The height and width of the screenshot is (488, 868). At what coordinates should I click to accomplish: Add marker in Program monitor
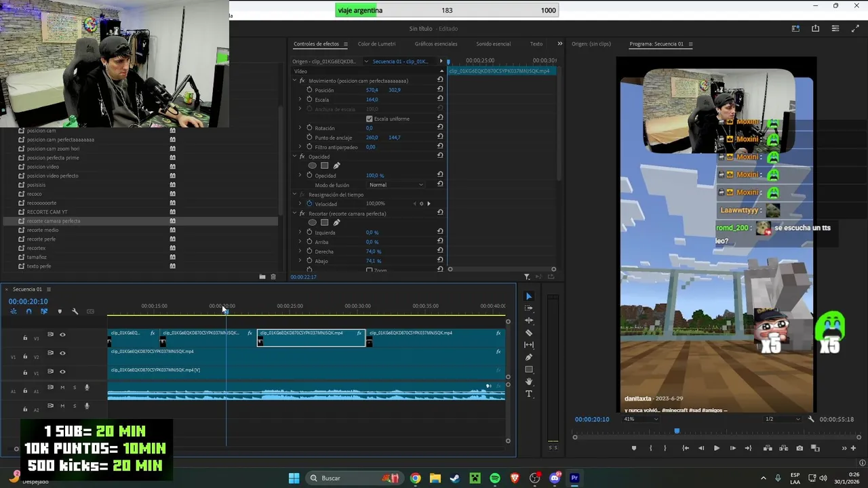coord(634,448)
